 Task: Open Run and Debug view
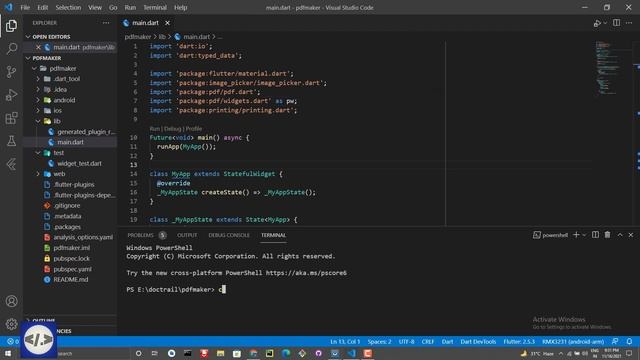pos(11,95)
